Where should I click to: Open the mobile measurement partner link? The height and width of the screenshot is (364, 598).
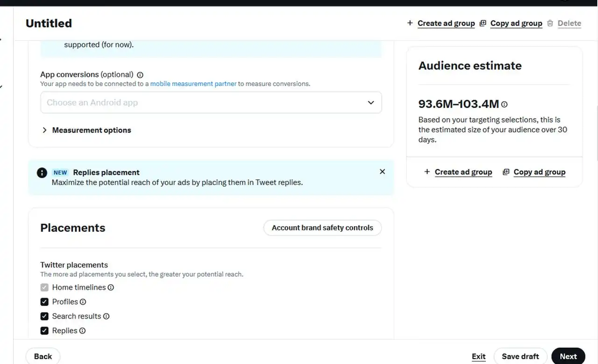click(193, 84)
